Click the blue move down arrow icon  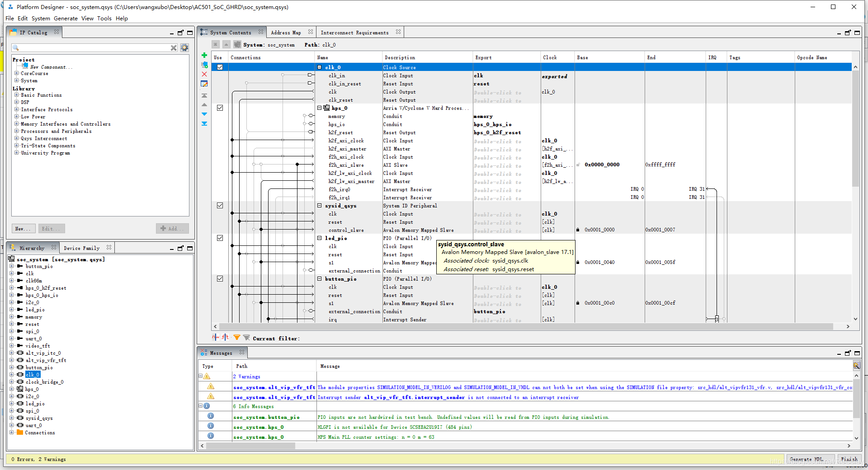204,114
